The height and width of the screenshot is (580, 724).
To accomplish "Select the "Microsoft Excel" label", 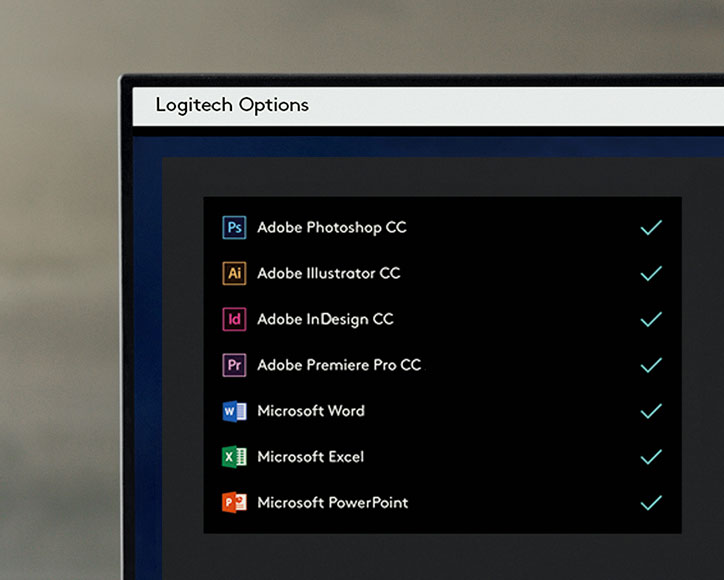I will coord(310,457).
